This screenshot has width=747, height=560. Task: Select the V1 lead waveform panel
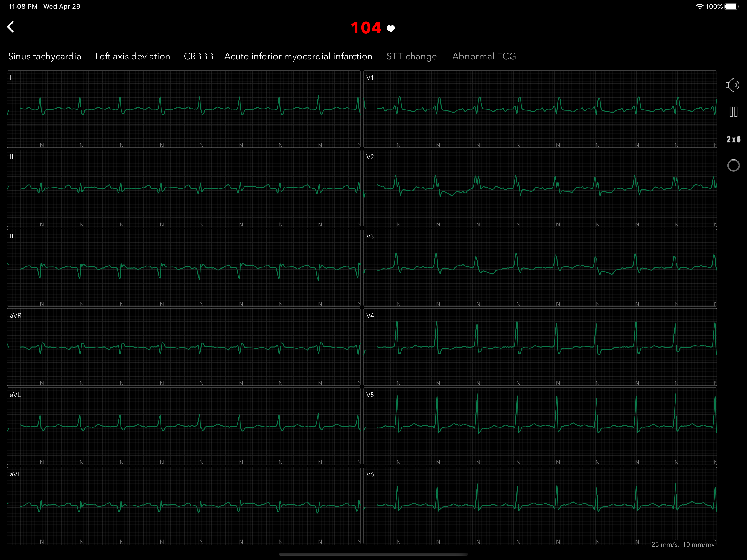pos(540,109)
